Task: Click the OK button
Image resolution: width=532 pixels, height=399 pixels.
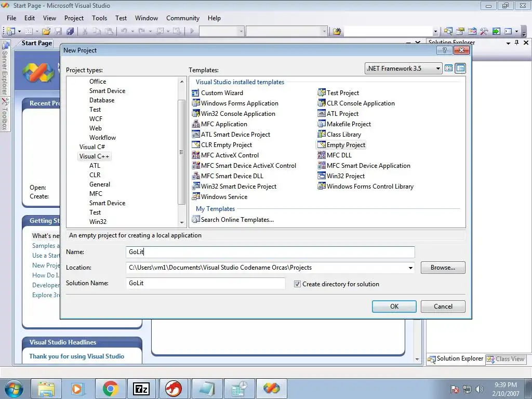Action: (394, 307)
